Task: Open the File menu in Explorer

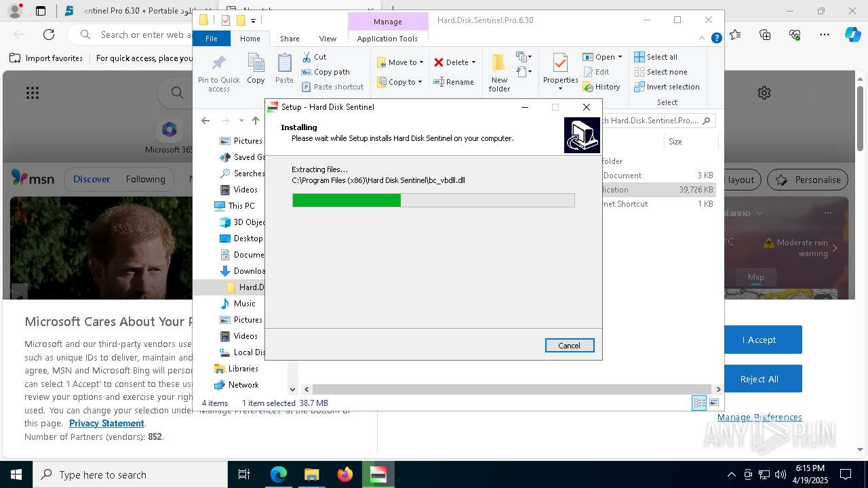Action: point(212,39)
